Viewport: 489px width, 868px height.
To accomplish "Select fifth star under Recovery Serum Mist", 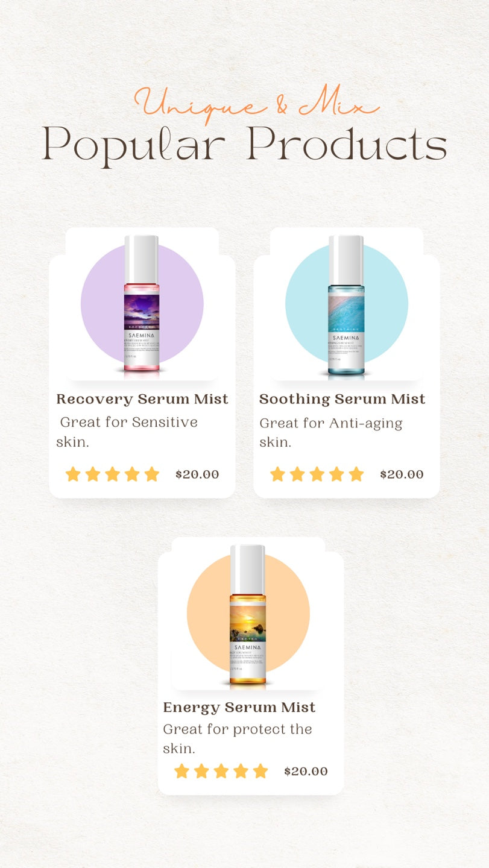I will (152, 474).
